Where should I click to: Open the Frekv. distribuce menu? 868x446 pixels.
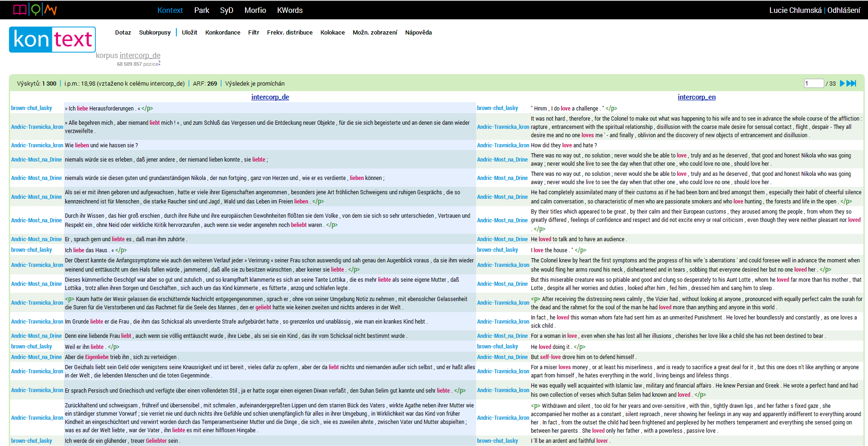point(290,32)
